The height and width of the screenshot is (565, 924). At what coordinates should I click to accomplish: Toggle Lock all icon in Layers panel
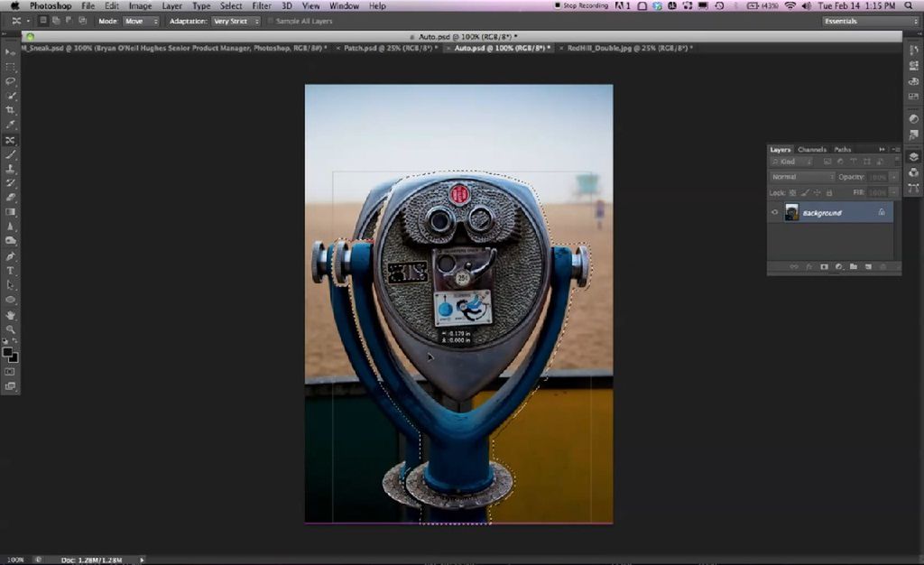pos(829,192)
